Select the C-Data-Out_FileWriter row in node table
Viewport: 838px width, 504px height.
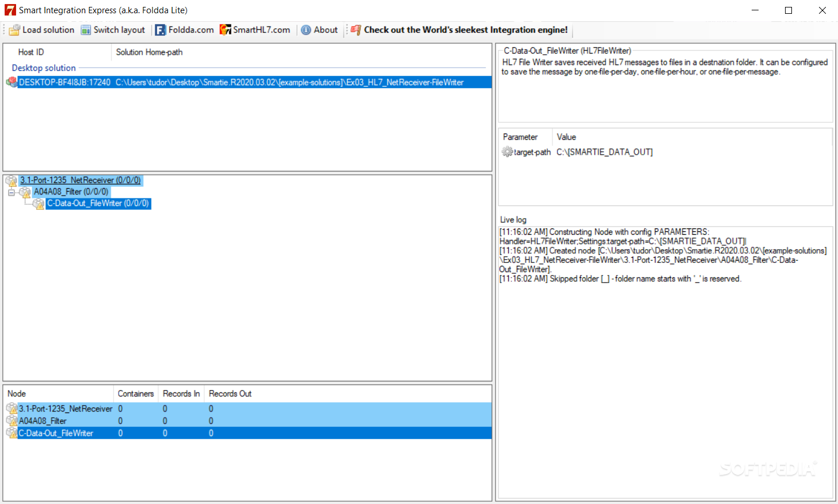click(x=248, y=433)
